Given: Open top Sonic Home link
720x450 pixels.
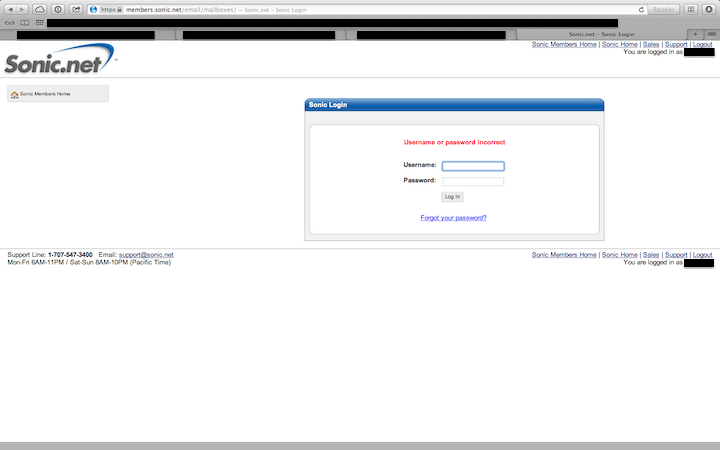Looking at the screenshot, I should click(x=619, y=45).
